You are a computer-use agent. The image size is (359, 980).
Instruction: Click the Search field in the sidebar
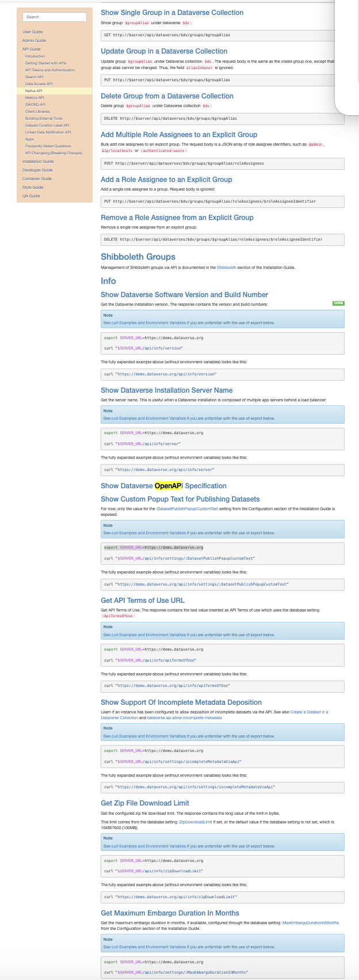pos(56,17)
